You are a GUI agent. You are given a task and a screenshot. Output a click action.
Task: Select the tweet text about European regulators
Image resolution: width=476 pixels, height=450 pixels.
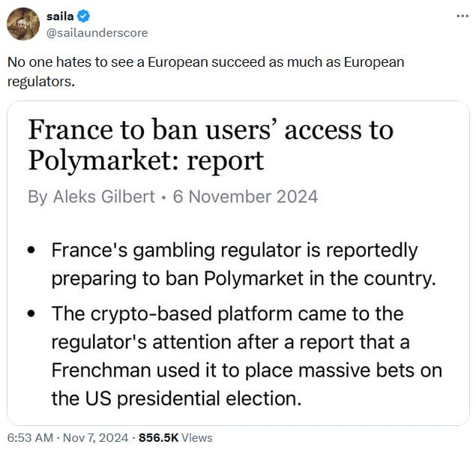205,71
